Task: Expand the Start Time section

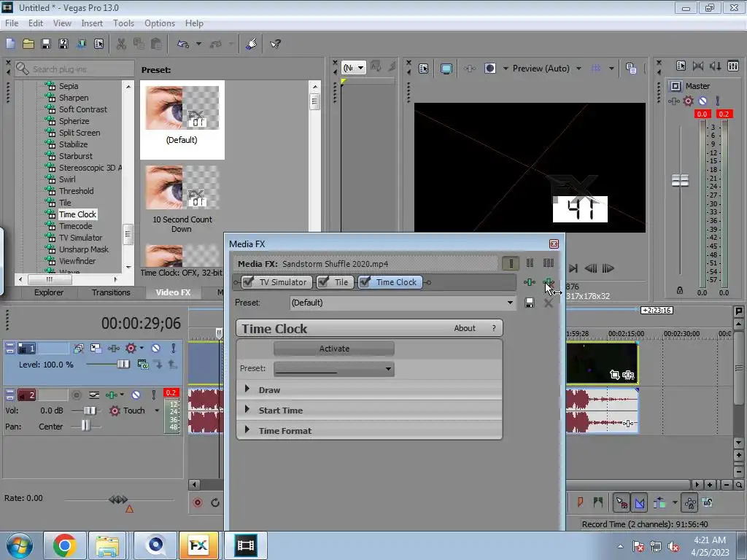Action: (x=247, y=410)
